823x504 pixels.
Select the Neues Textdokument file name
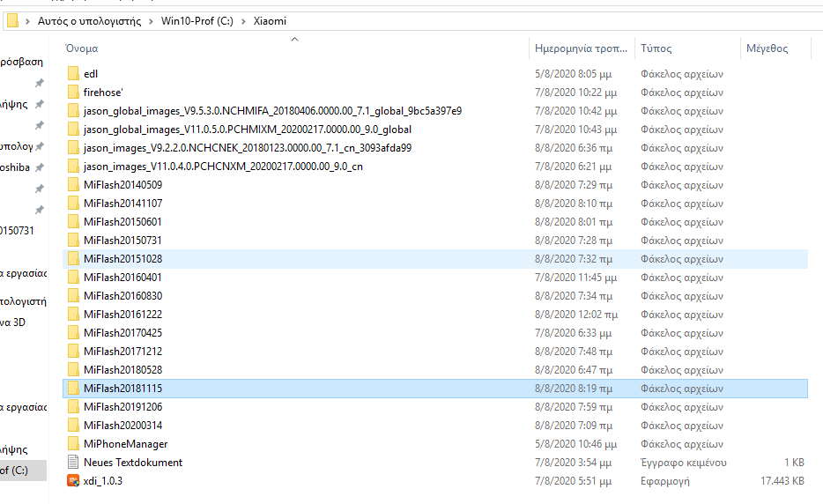coord(133,463)
